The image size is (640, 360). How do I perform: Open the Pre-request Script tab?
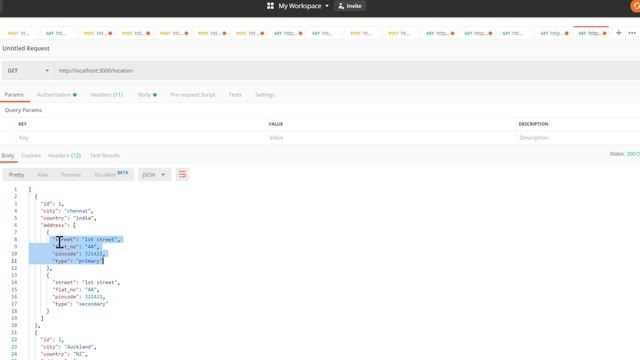(192, 95)
